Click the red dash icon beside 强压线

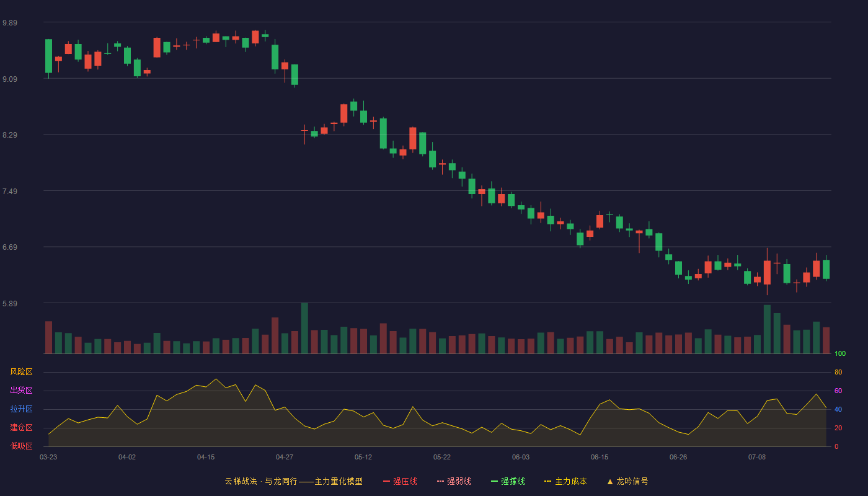pyautogui.click(x=387, y=481)
